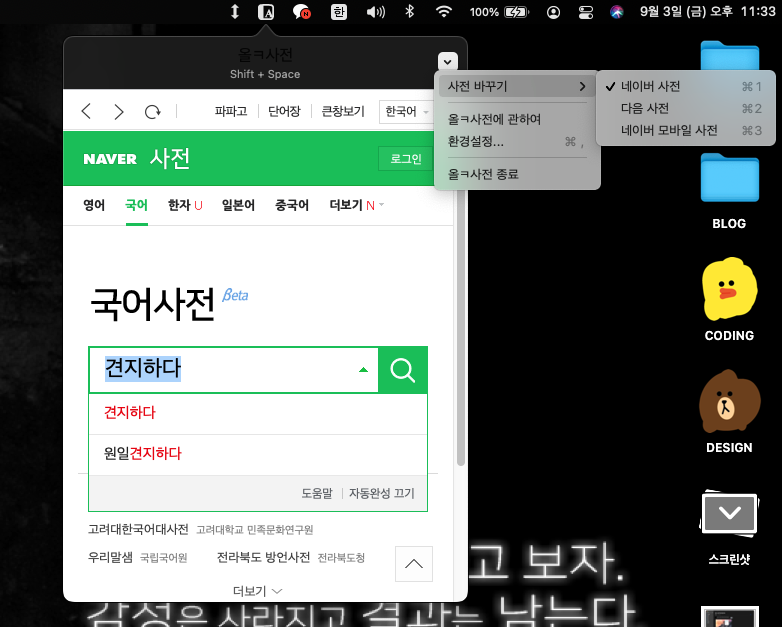This screenshot has width=782, height=627.
Task: Click the up-down arrows menu bar icon
Action: (234, 11)
